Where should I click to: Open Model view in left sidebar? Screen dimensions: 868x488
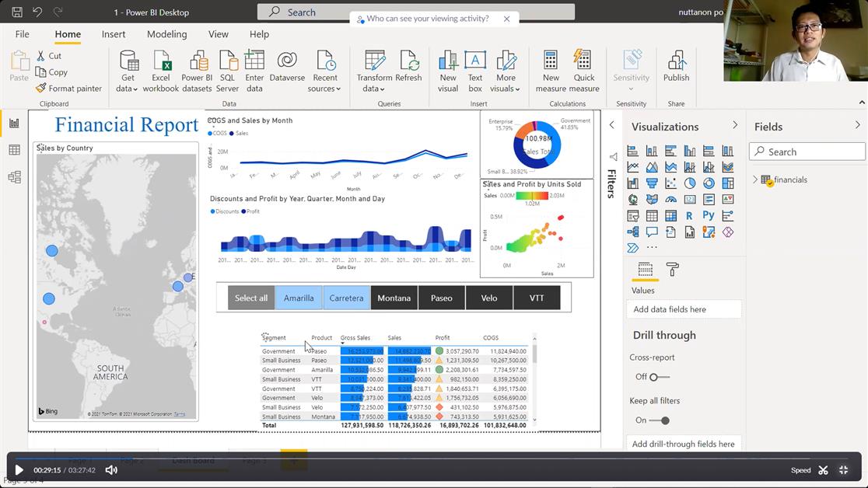tap(15, 177)
